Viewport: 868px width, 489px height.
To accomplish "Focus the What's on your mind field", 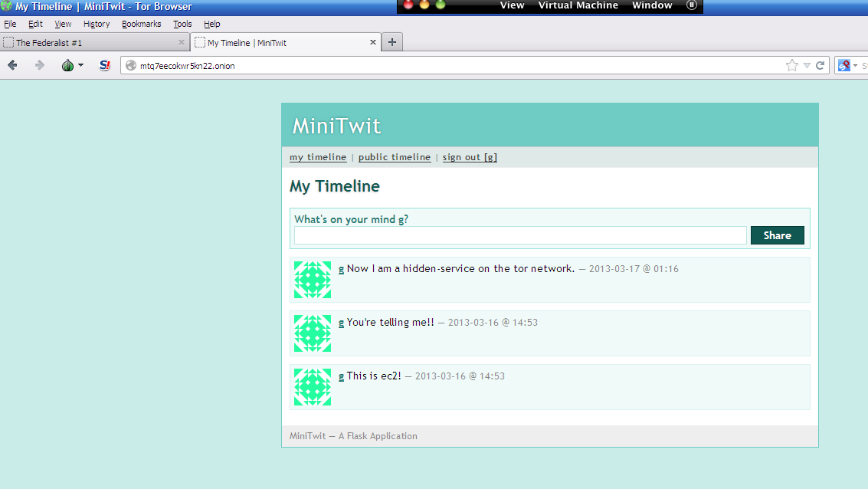I will [x=520, y=235].
